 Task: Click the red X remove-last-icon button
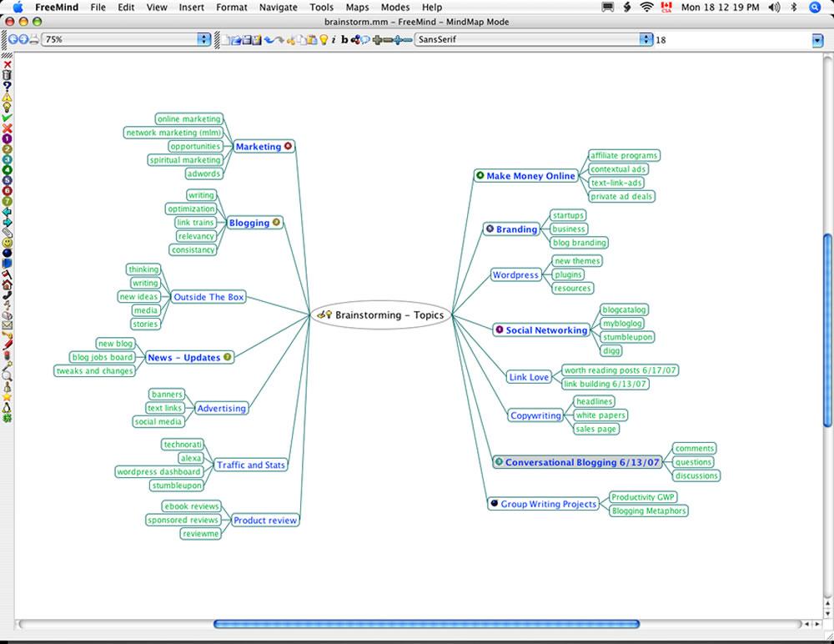7,65
